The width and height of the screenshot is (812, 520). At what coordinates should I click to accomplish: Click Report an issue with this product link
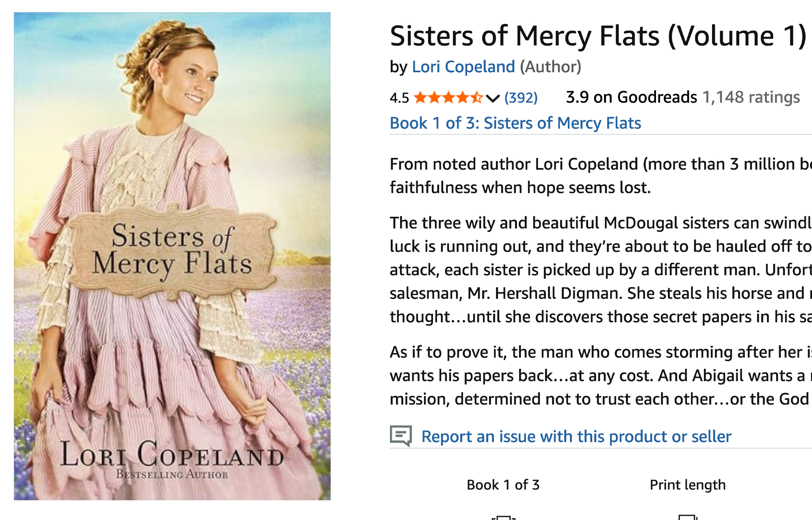[576, 436]
